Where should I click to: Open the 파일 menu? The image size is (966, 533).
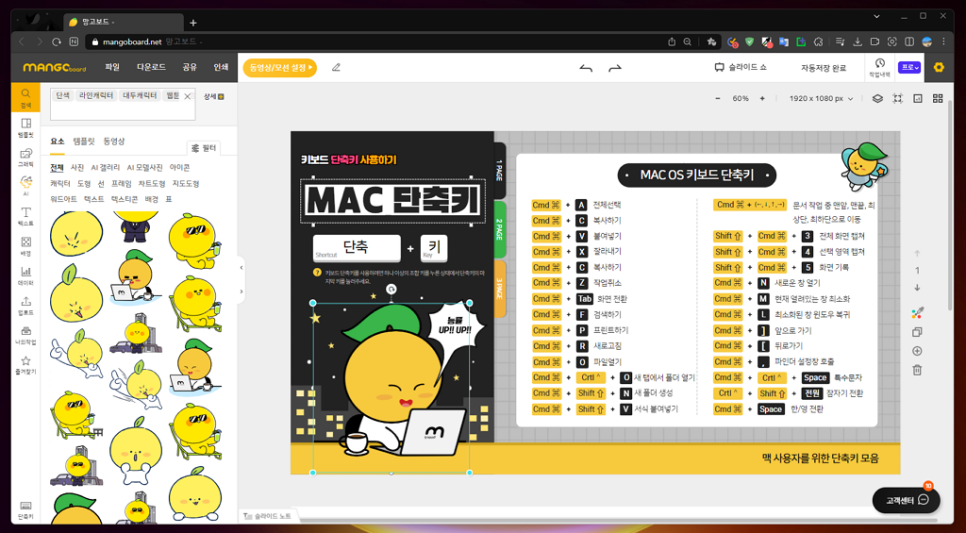click(x=112, y=67)
